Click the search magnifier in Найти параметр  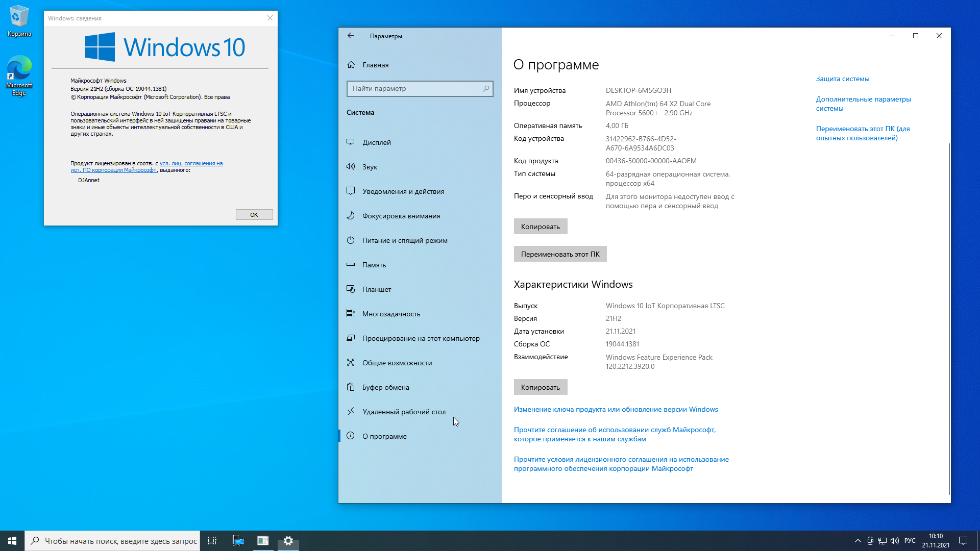point(486,88)
